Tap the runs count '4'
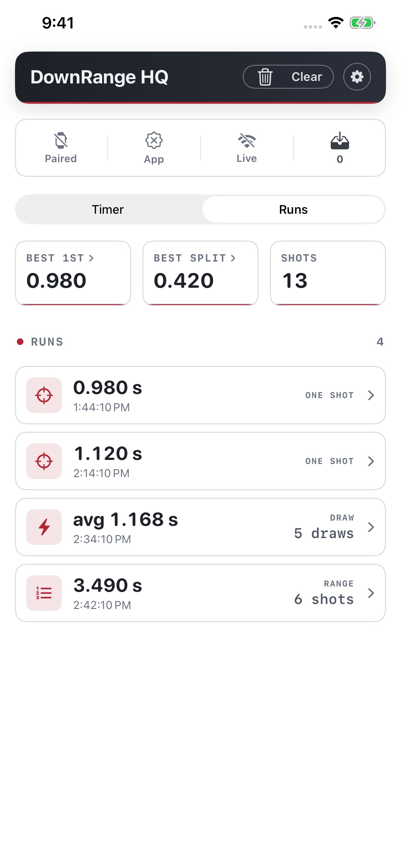The image size is (401, 868). pyautogui.click(x=380, y=342)
